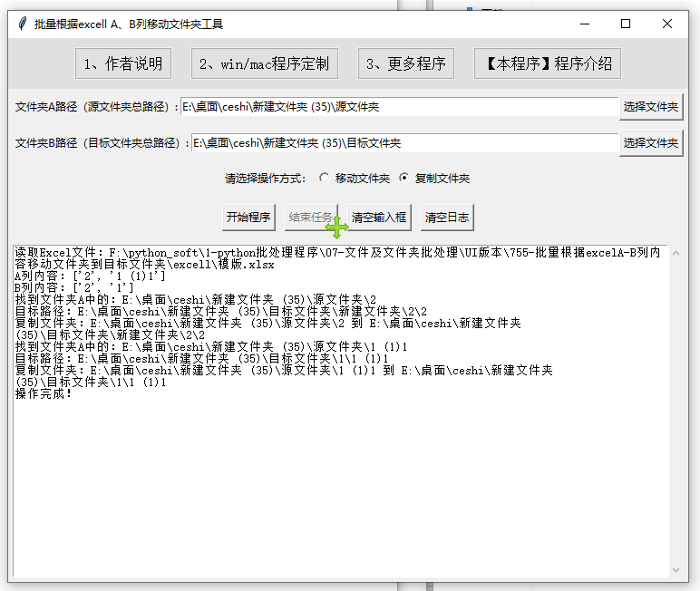The height and width of the screenshot is (591, 700).
Task: Open 2、win/mac程序定制 button
Action: pyautogui.click(x=264, y=63)
